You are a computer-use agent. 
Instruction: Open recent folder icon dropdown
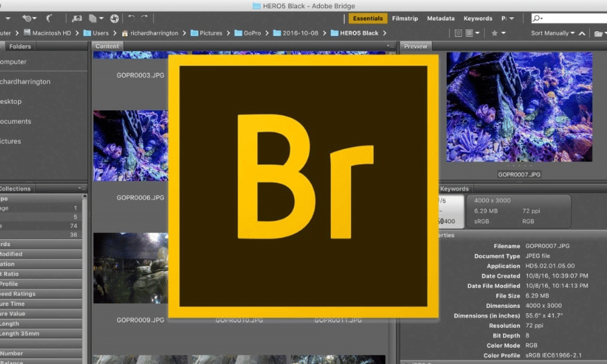pos(600,33)
